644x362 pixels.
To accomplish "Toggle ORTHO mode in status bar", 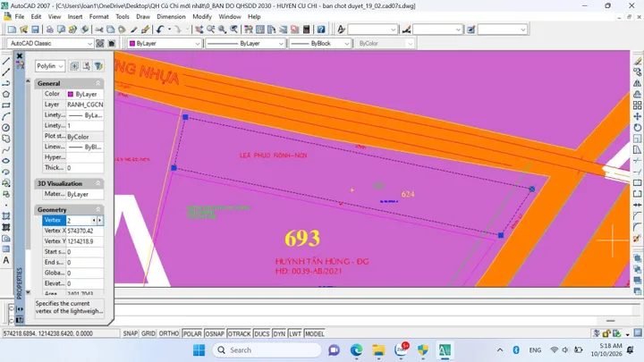I will (169, 333).
